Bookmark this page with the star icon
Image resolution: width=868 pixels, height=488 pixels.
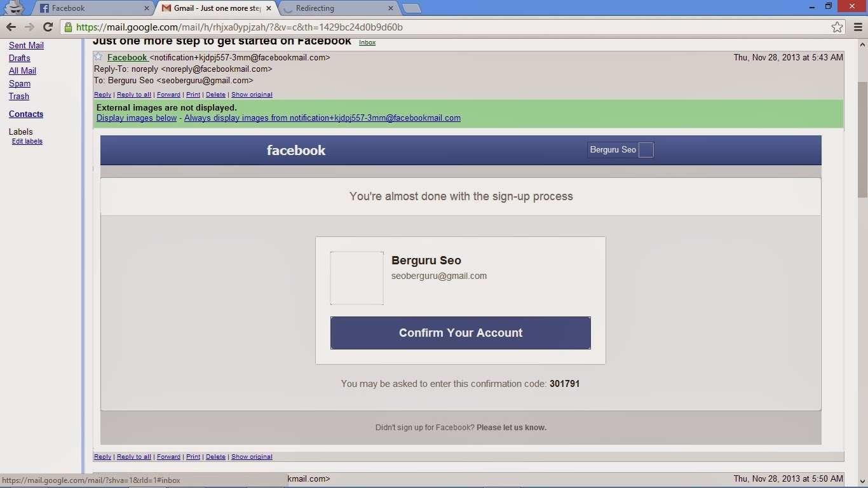click(x=837, y=27)
